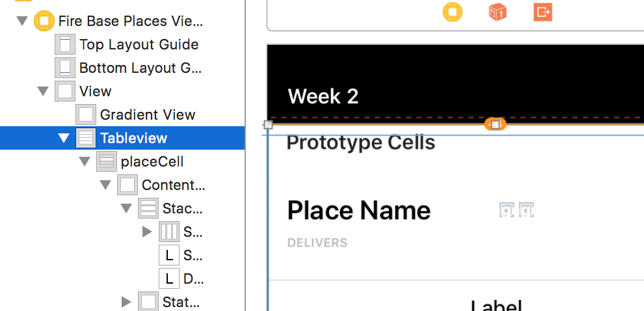Collapse the placeCell disclosure triangle

click(85, 161)
